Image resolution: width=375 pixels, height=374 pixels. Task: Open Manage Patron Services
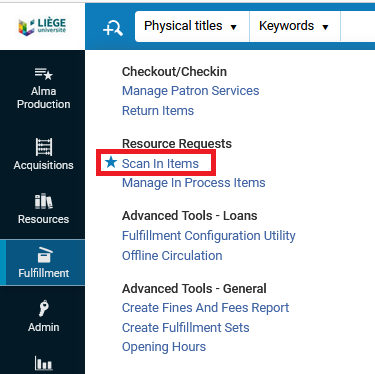[190, 91]
